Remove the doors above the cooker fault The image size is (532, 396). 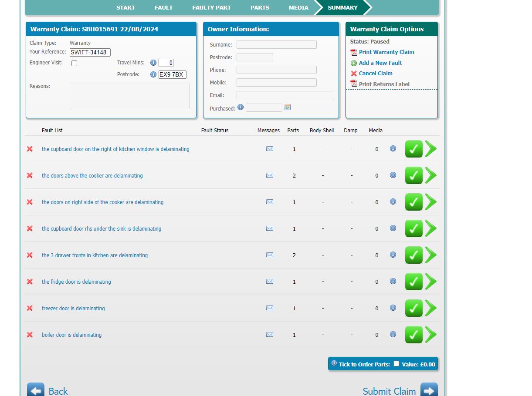30,175
